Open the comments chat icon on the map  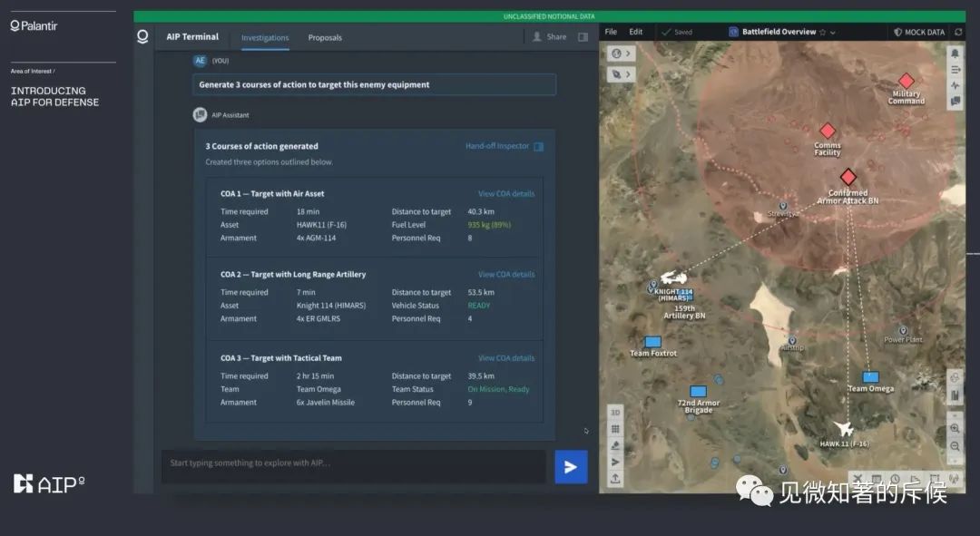[x=955, y=101]
